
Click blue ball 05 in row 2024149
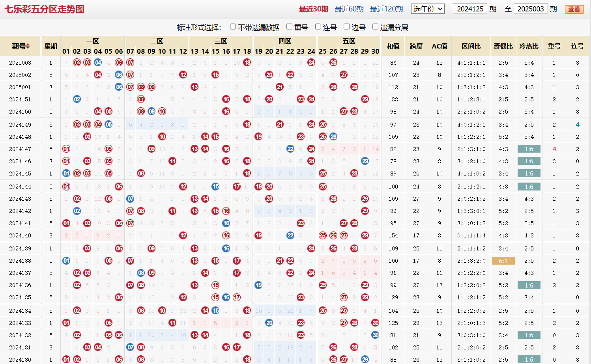point(108,124)
